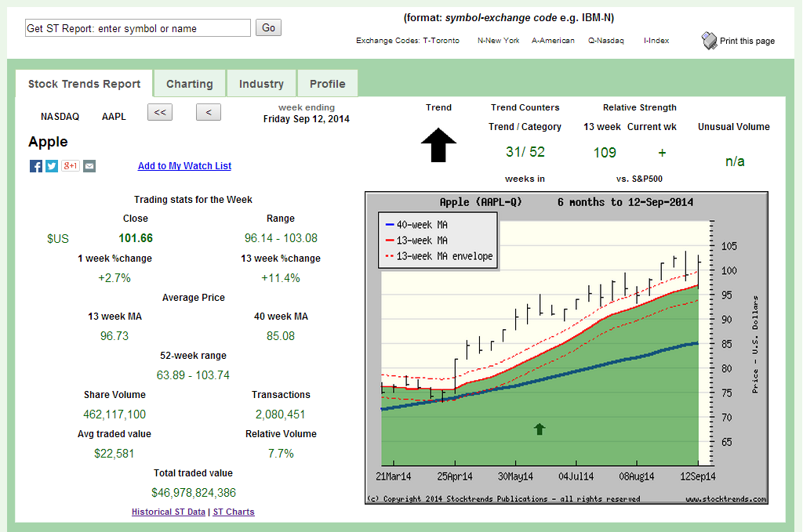Click the 1 week change +2.7%
Image resolution: width=803 pixels, height=532 pixels.
click(114, 278)
